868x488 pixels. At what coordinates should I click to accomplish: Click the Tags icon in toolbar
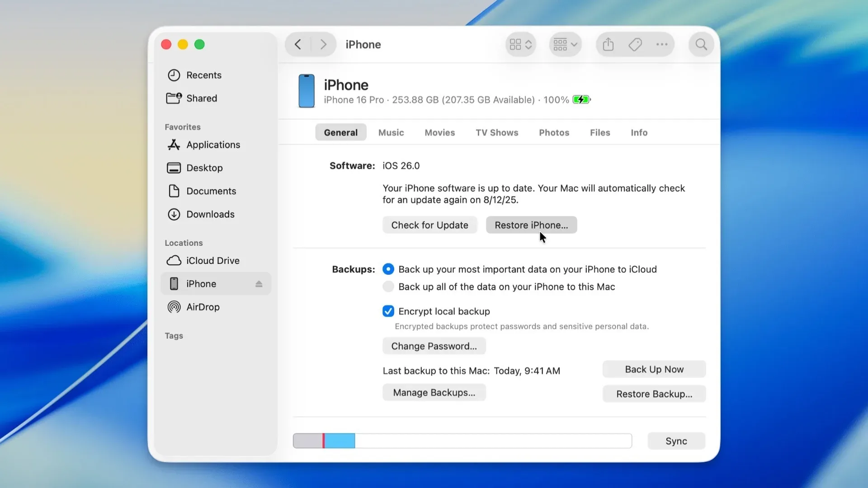635,44
